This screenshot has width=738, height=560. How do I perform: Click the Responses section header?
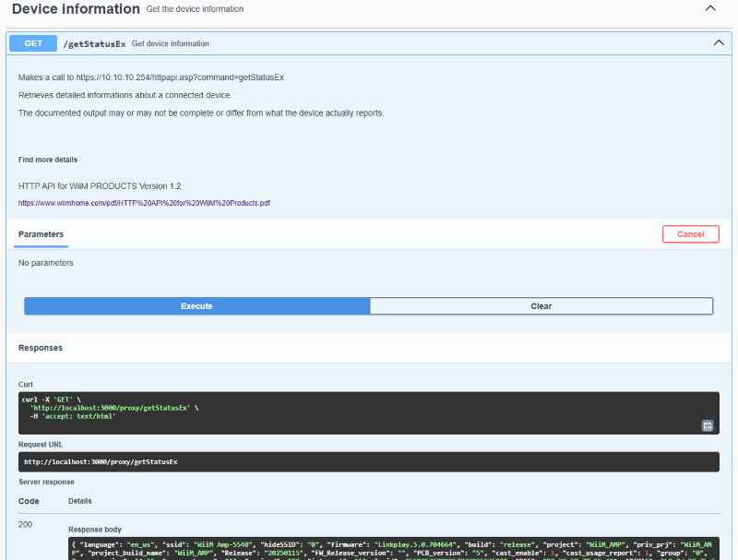point(41,348)
